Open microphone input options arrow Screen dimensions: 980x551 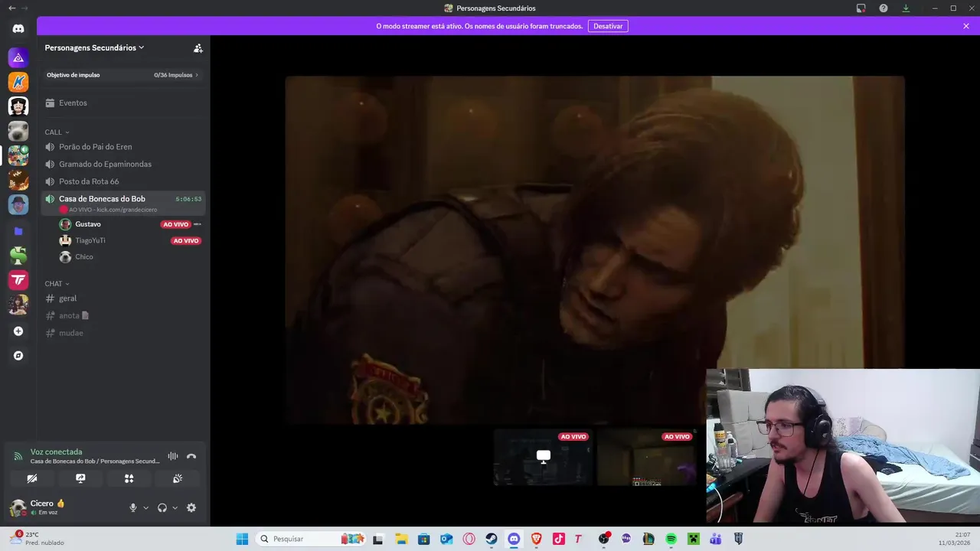pyautogui.click(x=145, y=507)
